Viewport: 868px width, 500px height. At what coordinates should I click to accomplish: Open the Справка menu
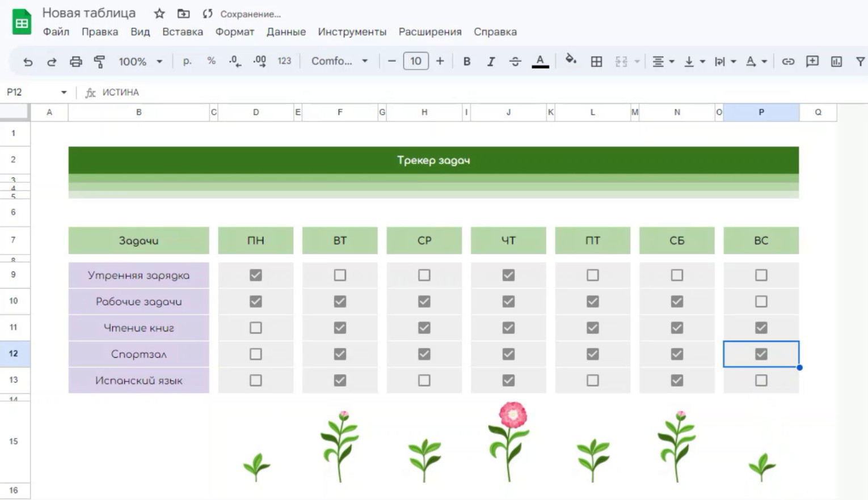pyautogui.click(x=495, y=32)
